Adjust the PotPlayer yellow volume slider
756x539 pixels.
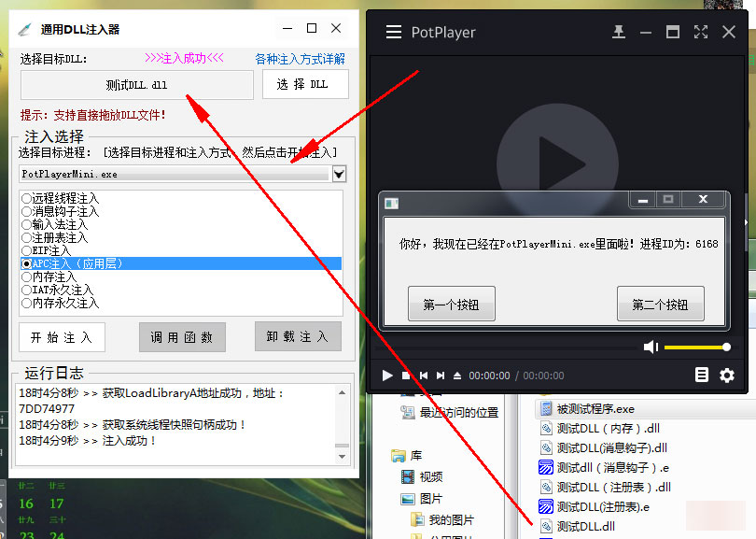pyautogui.click(x=696, y=347)
